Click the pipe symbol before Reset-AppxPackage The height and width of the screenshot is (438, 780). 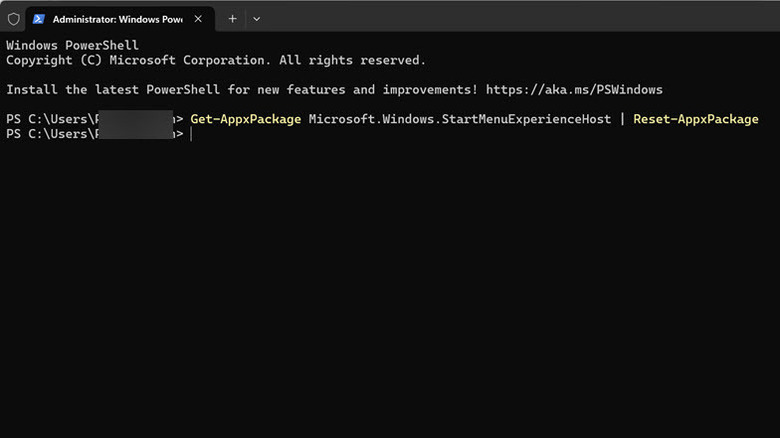point(622,119)
